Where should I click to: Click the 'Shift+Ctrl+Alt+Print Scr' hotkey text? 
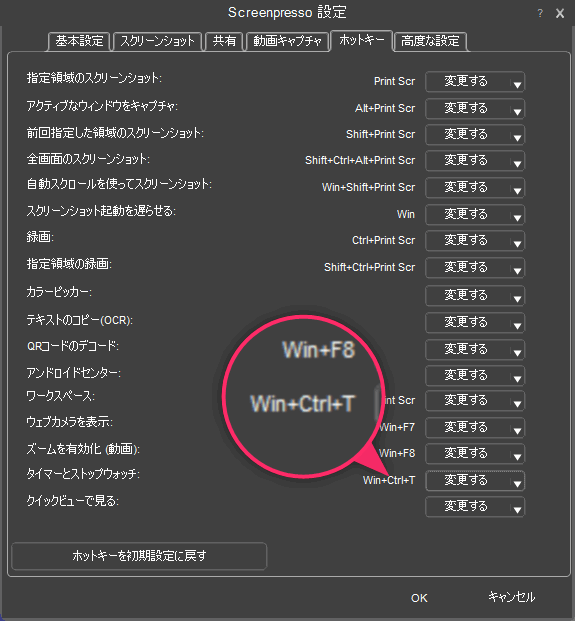tap(360, 161)
